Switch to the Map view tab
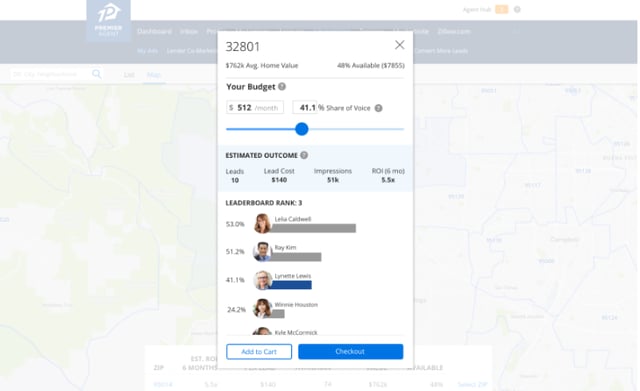This screenshot has width=640, height=391. pos(154,75)
